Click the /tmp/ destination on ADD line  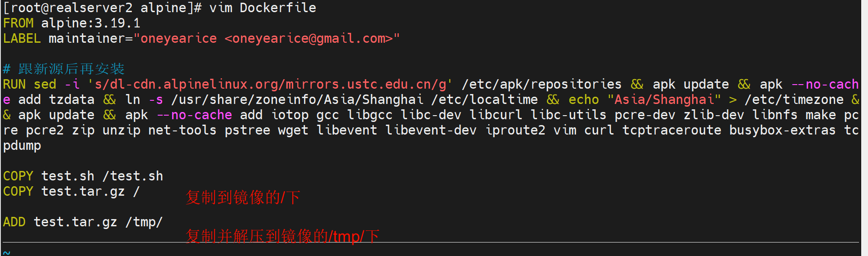click(144, 222)
